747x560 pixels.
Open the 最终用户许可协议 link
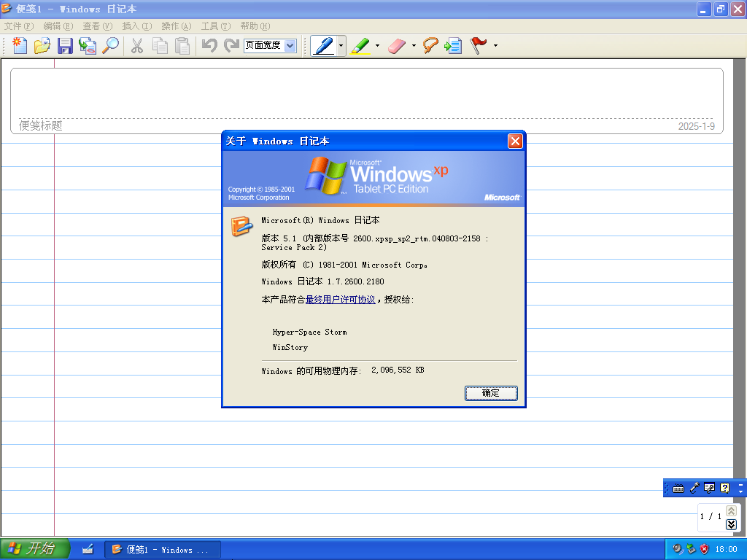pos(340,300)
